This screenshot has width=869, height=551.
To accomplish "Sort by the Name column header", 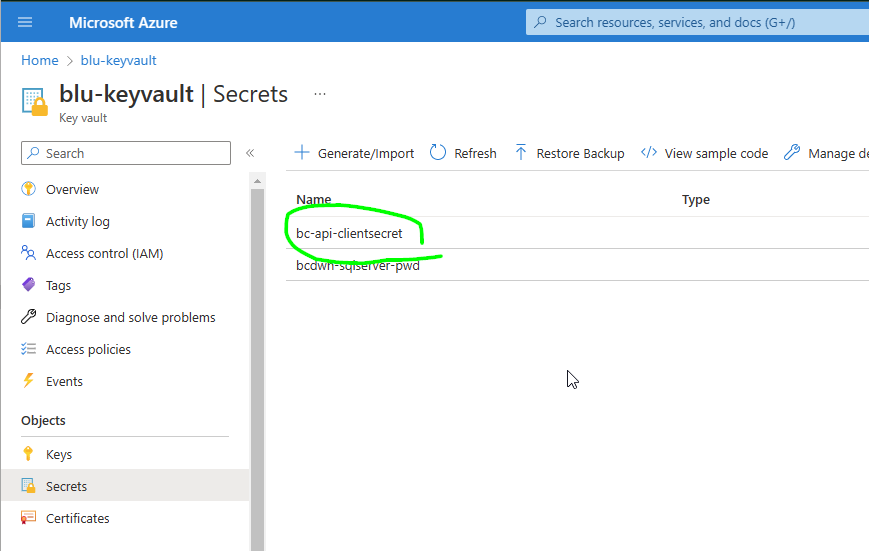I will tap(314, 200).
